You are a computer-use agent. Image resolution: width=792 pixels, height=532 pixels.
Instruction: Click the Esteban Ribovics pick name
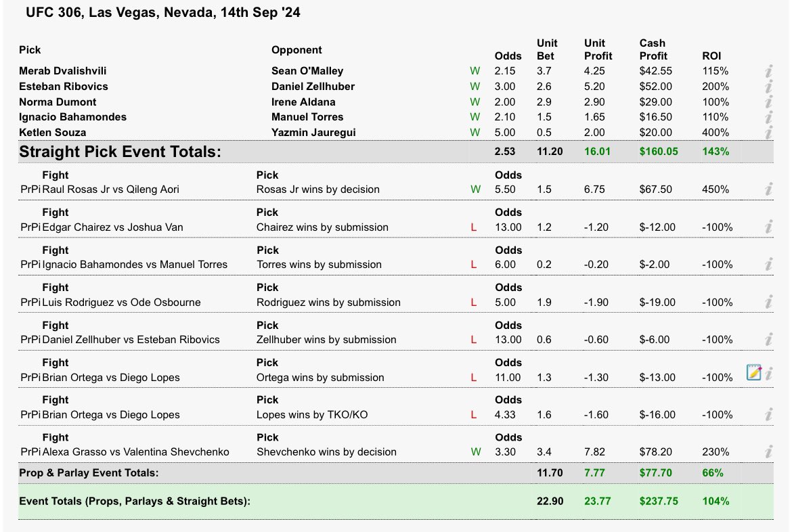64,87
